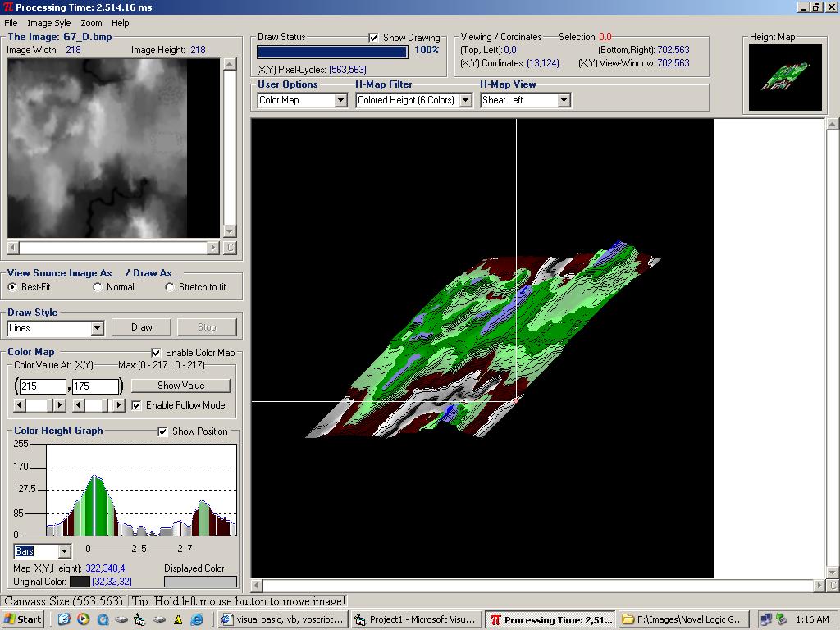Click the yellow warning triangle quick launch icon
The image size is (840, 630).
[177, 620]
